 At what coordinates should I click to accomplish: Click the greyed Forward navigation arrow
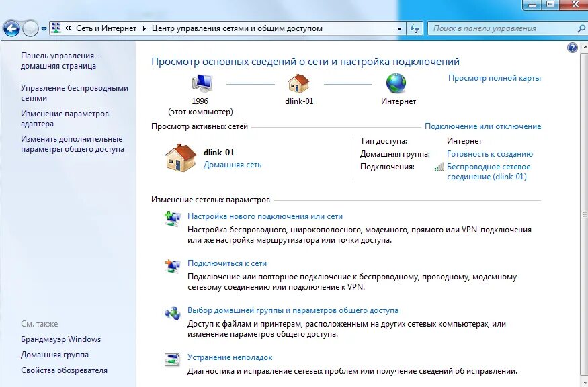(x=30, y=28)
